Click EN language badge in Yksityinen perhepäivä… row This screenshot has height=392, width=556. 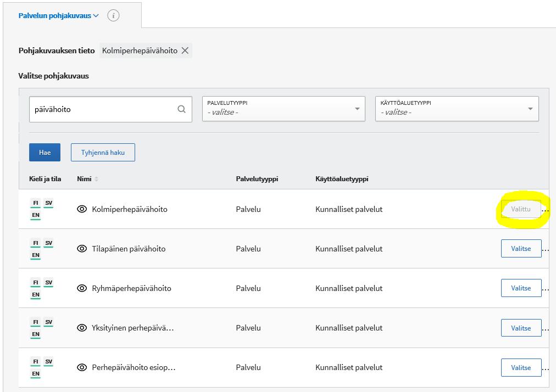36,334
